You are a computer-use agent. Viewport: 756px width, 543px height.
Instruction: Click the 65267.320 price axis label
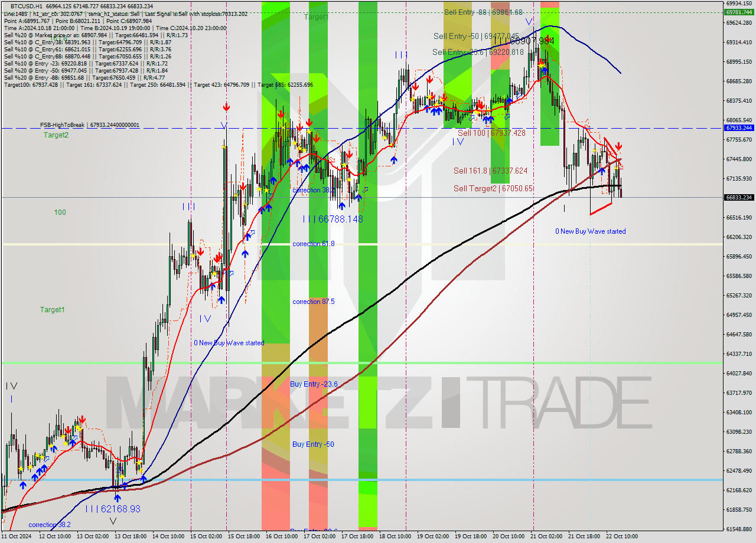(739, 295)
